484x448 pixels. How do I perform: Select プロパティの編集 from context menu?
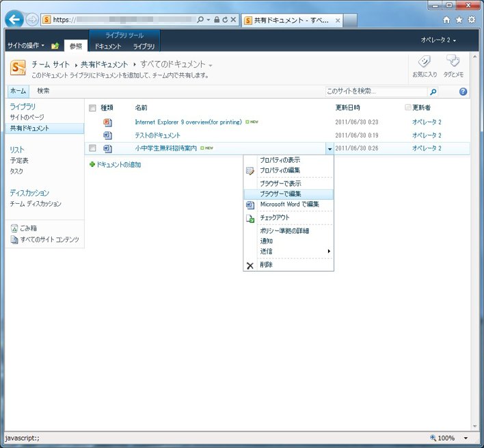(288, 170)
